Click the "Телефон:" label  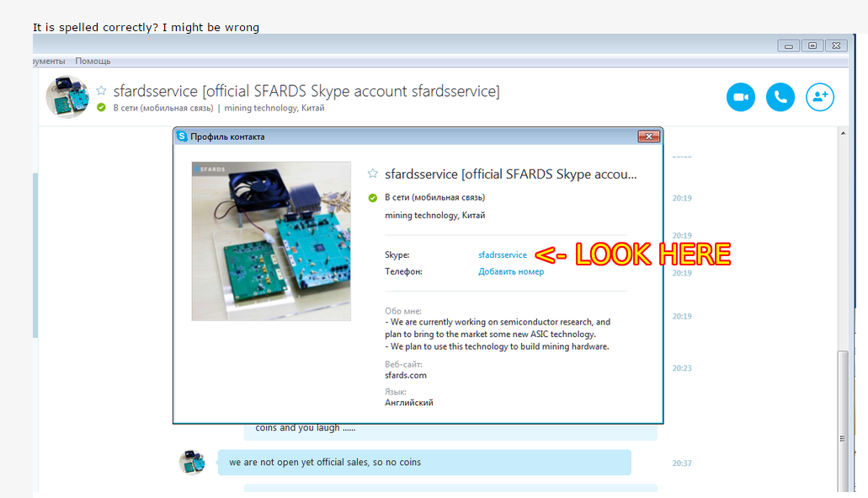403,271
